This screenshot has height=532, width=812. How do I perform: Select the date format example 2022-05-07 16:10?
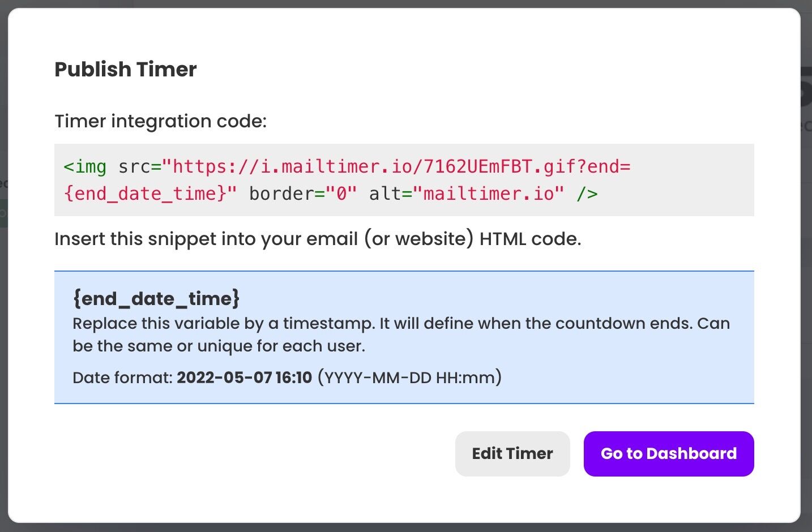pos(243,377)
